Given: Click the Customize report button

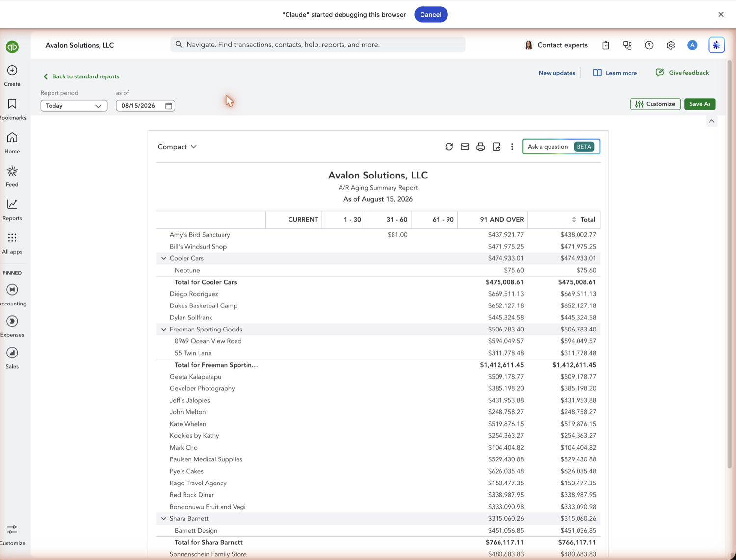Looking at the screenshot, I should tap(655, 104).
